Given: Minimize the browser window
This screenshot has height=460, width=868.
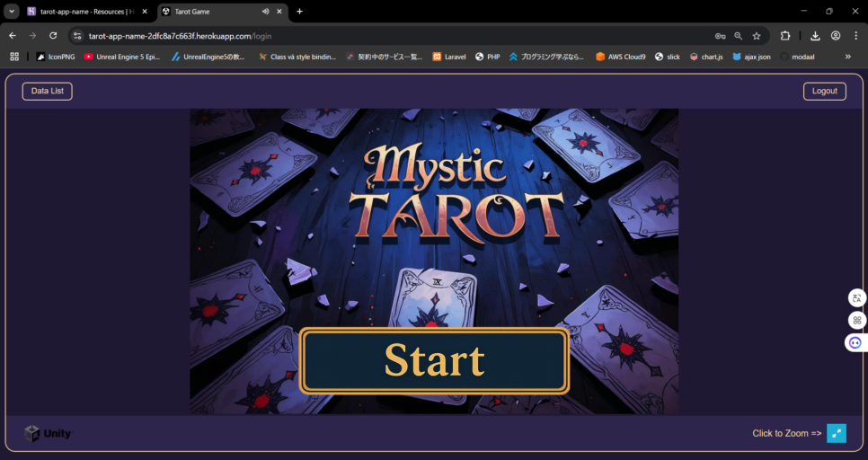Looking at the screenshot, I should click(804, 11).
